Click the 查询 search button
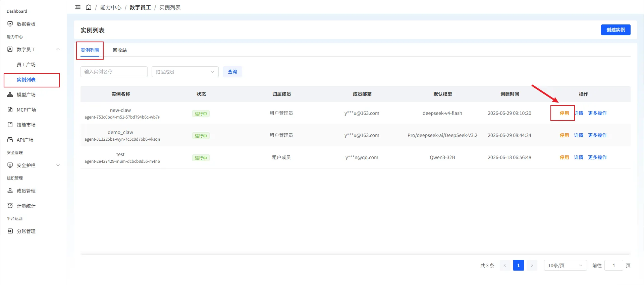 pos(232,72)
